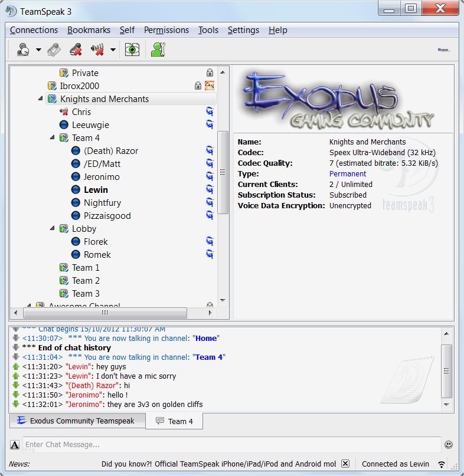The image size is (464, 476).
Task: Click the Permanent type link
Action: pyautogui.click(x=348, y=173)
